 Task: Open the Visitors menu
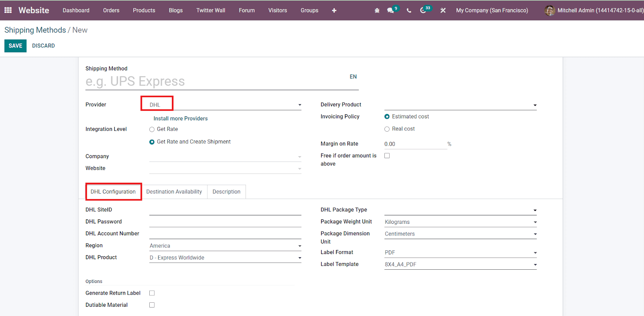[278, 10]
